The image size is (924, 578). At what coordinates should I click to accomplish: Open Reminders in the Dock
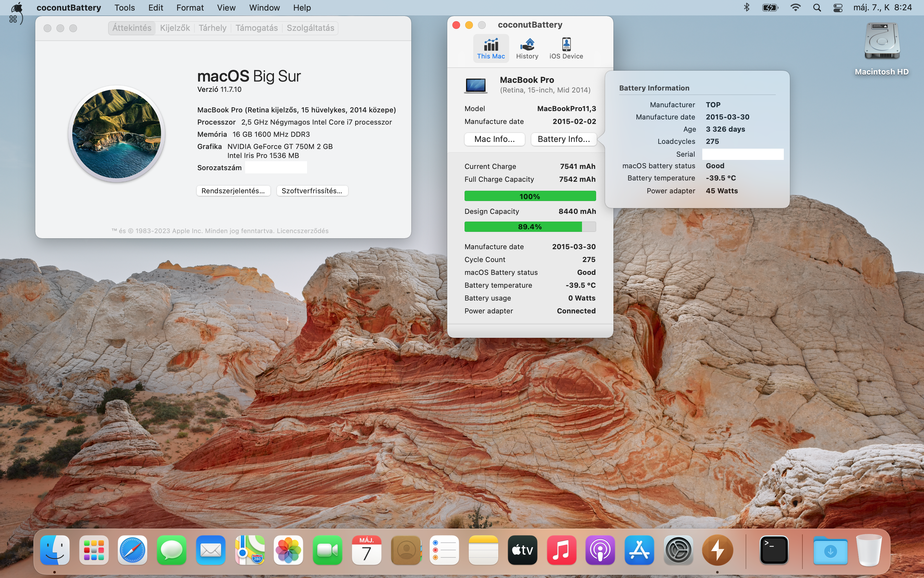pyautogui.click(x=444, y=550)
